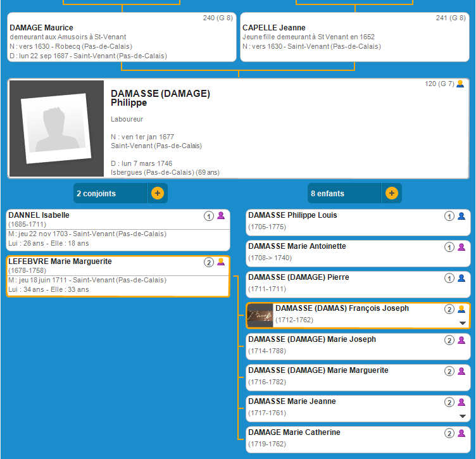Click the blue person icon for Philippe Louis
This screenshot has height=459, width=476.
point(461,216)
